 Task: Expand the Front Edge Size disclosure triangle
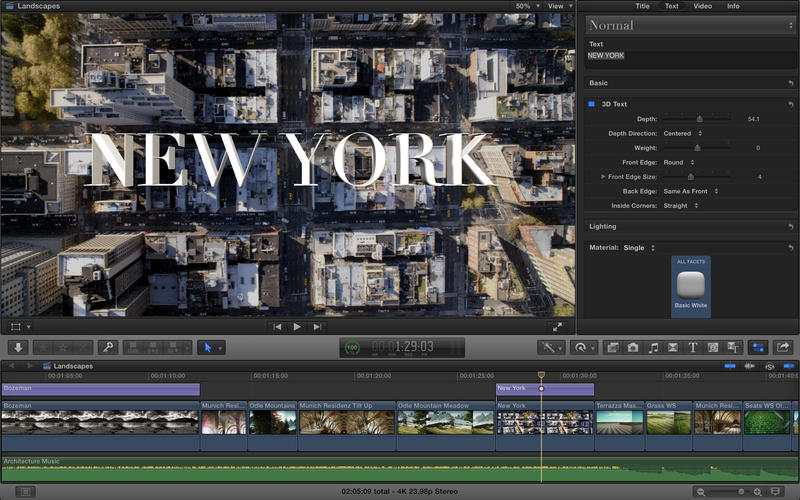[x=602, y=176]
